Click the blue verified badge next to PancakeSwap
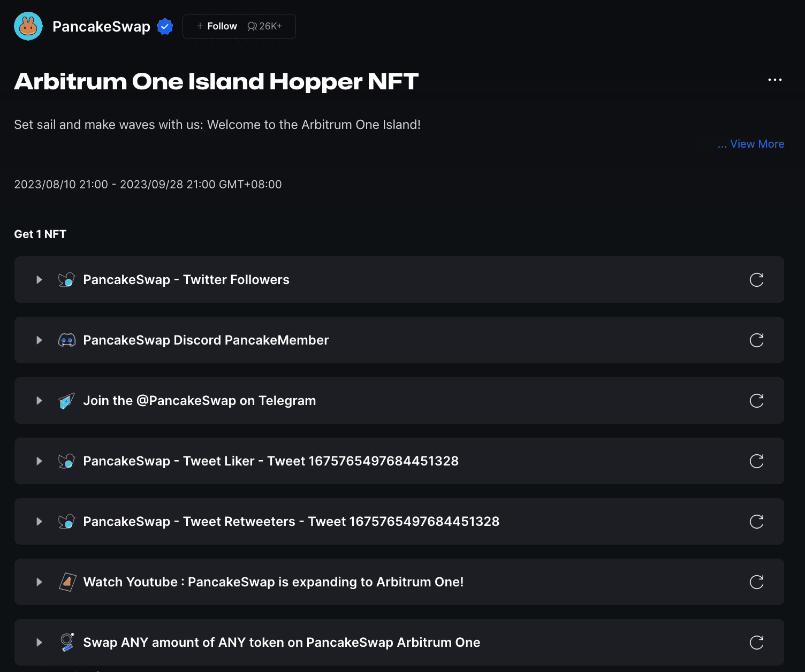The height and width of the screenshot is (672, 805). click(x=165, y=26)
